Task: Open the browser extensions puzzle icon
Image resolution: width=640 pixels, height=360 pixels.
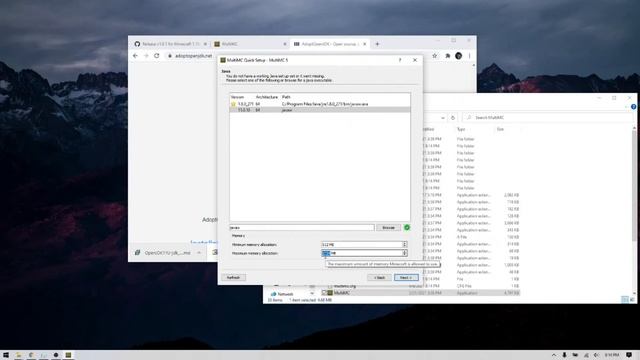Action: click(447, 56)
